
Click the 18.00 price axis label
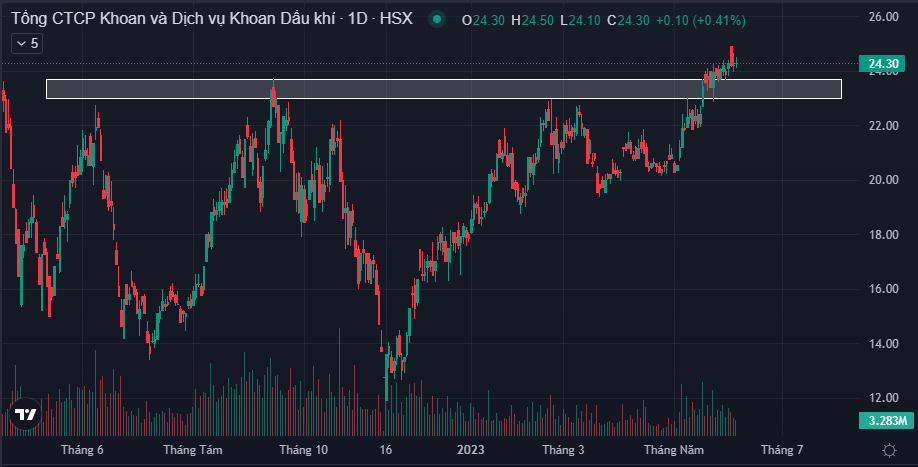[x=883, y=235]
